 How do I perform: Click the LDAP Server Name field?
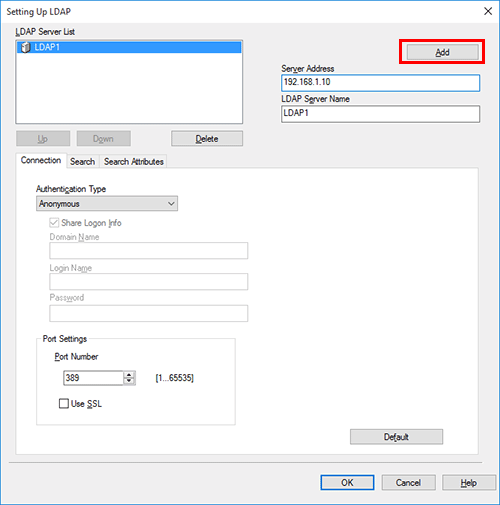(x=380, y=114)
